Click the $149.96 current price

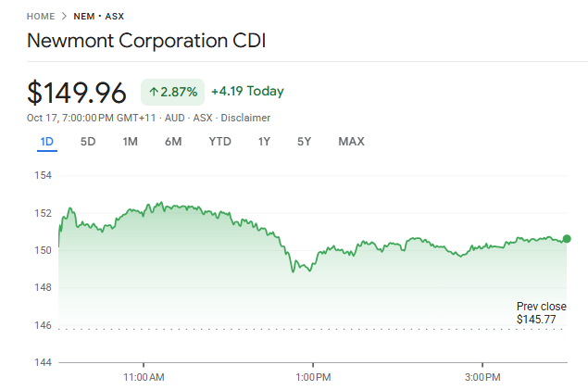tap(77, 93)
